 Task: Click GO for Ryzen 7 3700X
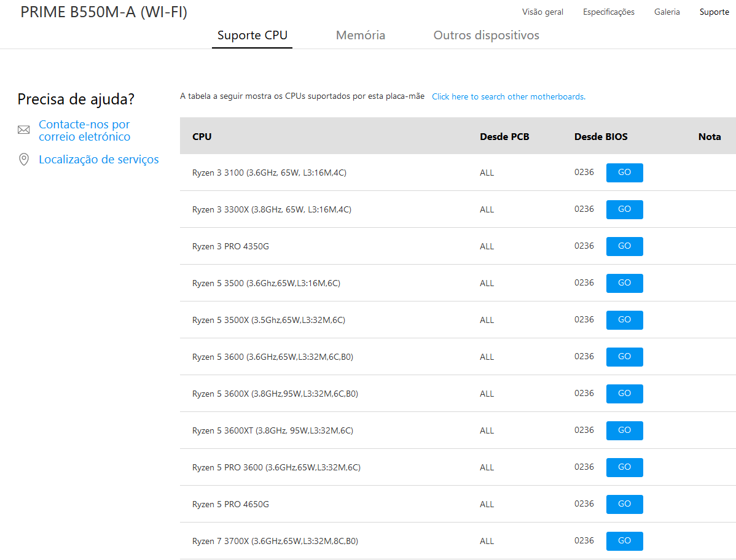click(624, 541)
